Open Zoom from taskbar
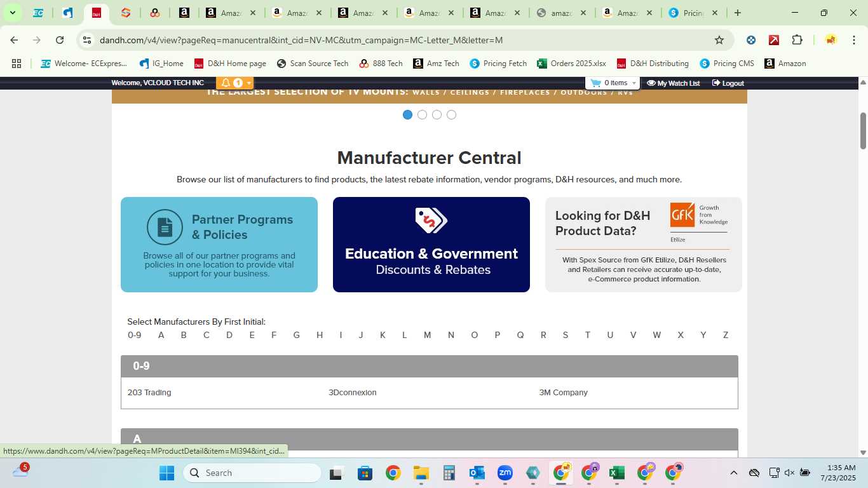This screenshot has height=488, width=868. click(x=505, y=473)
